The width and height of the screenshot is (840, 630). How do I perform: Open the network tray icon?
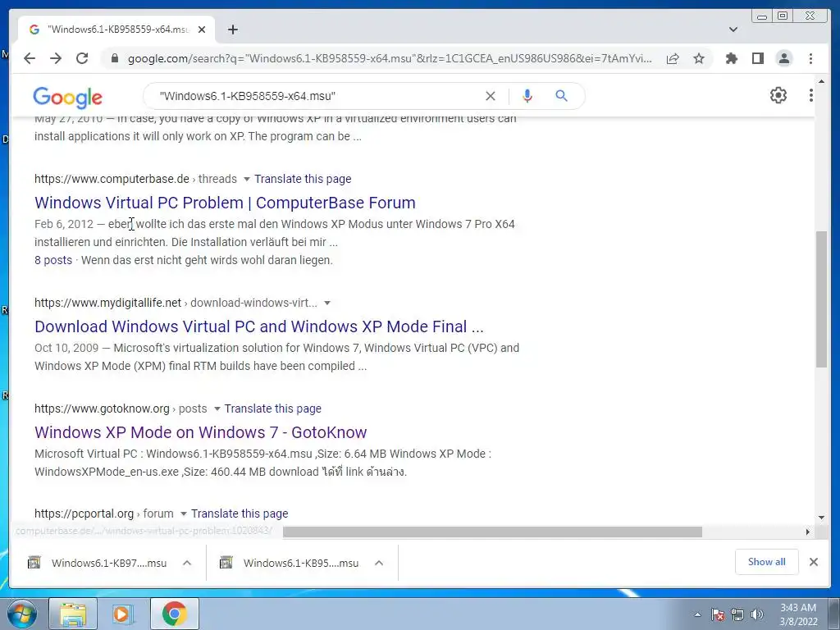[x=737, y=614]
